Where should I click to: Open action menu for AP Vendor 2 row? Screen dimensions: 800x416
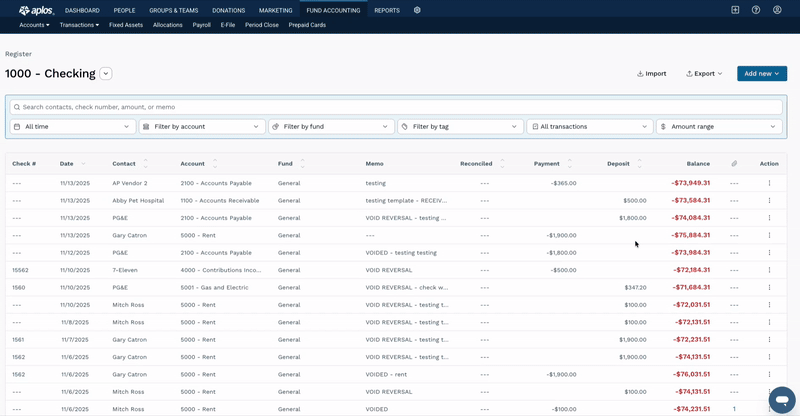click(x=769, y=183)
